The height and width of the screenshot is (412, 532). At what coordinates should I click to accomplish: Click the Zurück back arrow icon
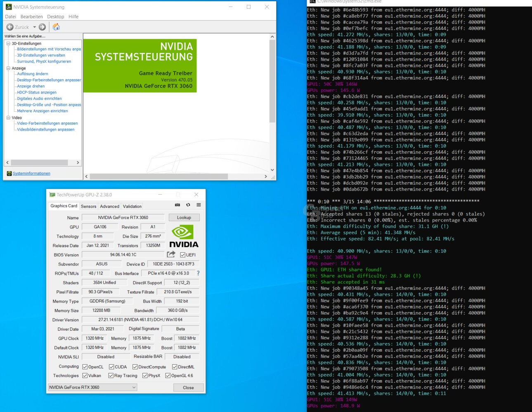[x=10, y=27]
